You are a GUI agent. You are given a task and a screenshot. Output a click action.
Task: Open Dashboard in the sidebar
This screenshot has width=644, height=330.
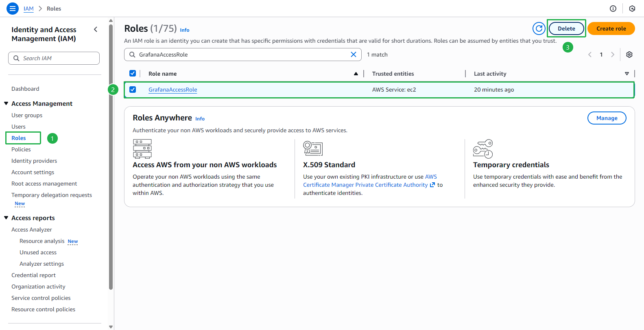[x=25, y=89]
